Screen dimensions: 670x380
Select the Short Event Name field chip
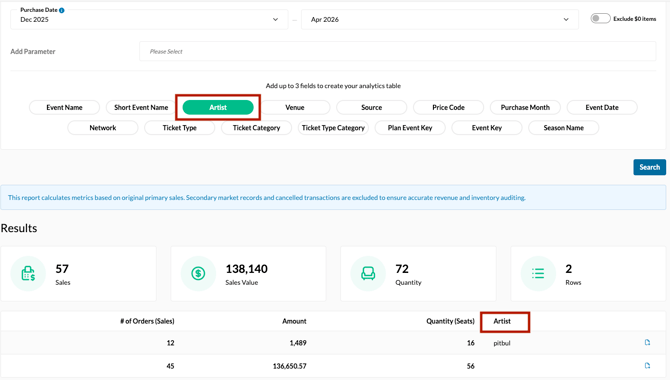(x=141, y=107)
